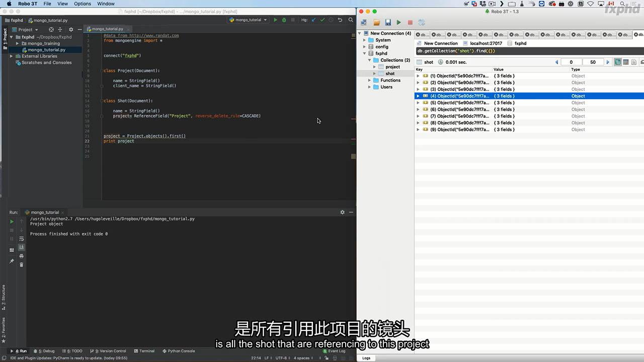Select the project collection in Robo 3T
The height and width of the screenshot is (362, 644).
392,67
